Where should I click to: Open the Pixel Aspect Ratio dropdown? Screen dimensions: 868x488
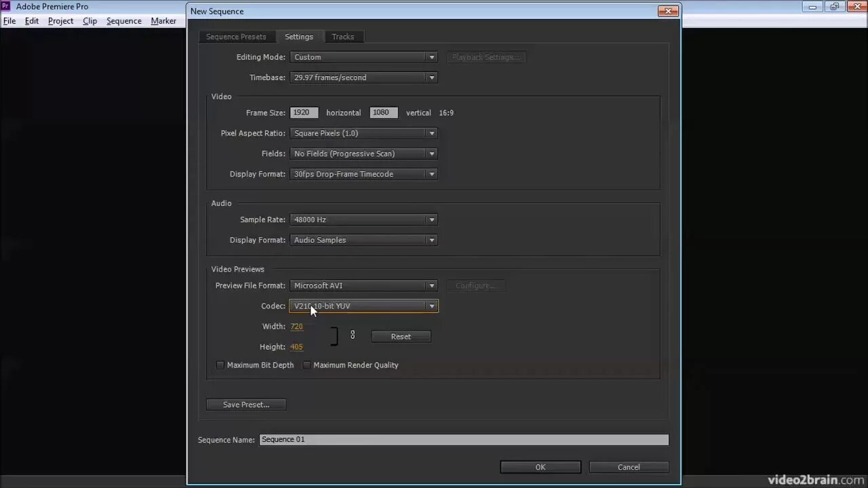[363, 133]
